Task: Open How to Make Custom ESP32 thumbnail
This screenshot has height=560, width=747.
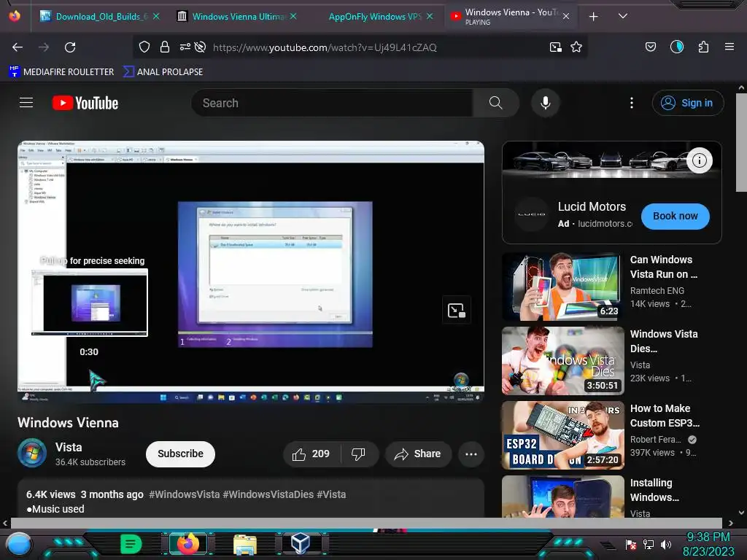Action: click(562, 435)
